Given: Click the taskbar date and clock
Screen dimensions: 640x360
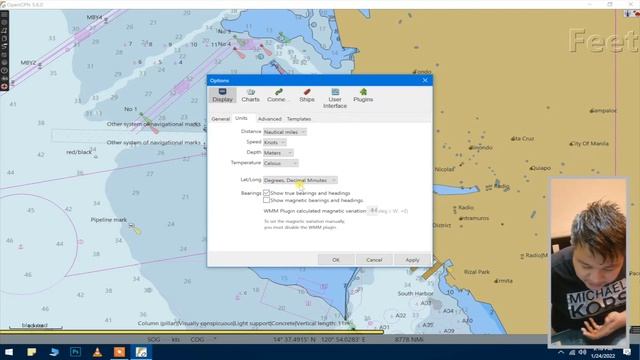Looking at the screenshot, I should pyautogui.click(x=603, y=352).
